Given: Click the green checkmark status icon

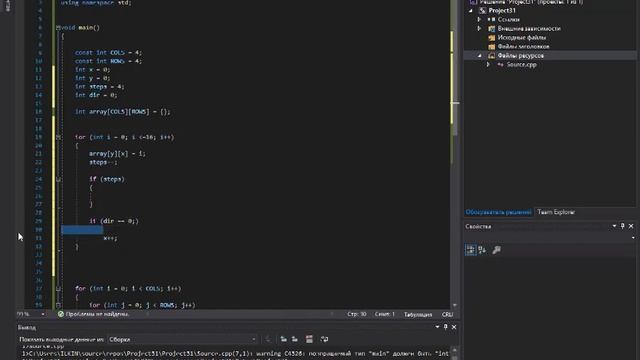Looking at the screenshot, I should pos(60,314).
